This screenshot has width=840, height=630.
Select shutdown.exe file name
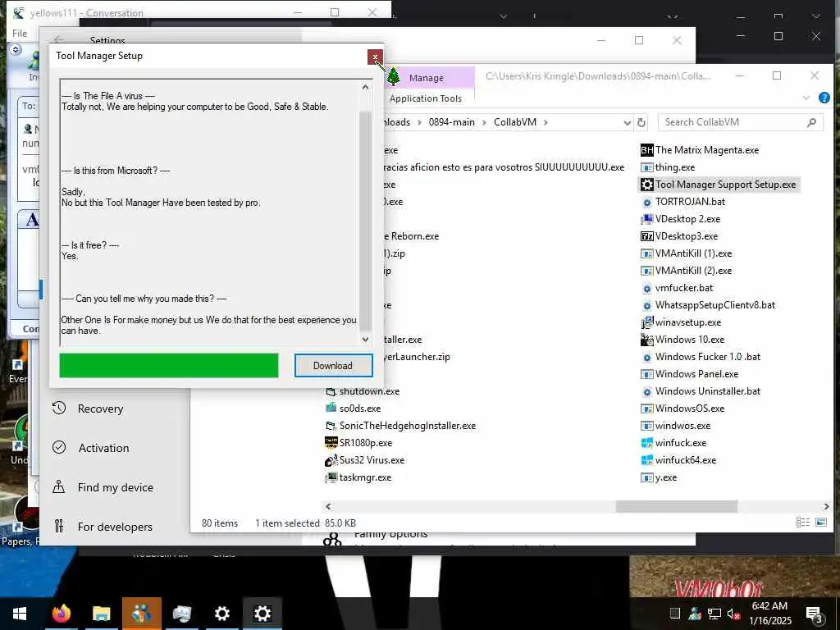pos(370,391)
